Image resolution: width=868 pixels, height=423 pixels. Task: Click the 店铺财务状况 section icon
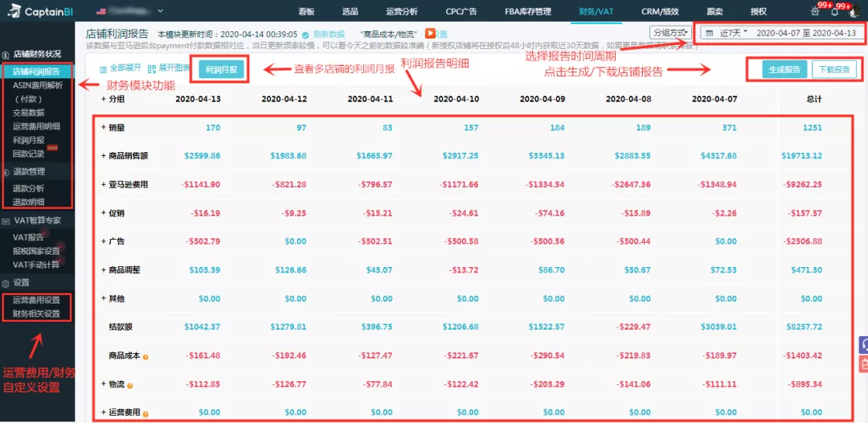[x=6, y=55]
